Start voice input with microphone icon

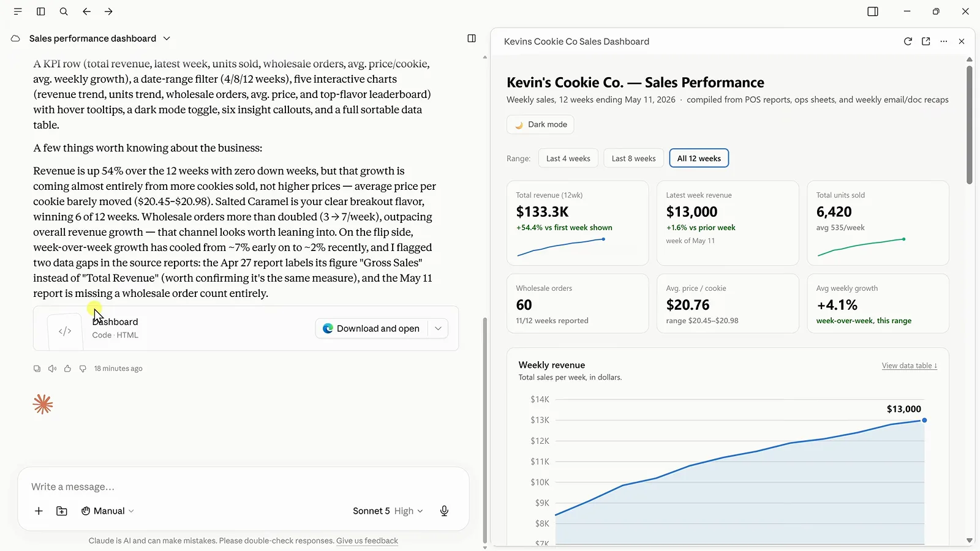444,511
